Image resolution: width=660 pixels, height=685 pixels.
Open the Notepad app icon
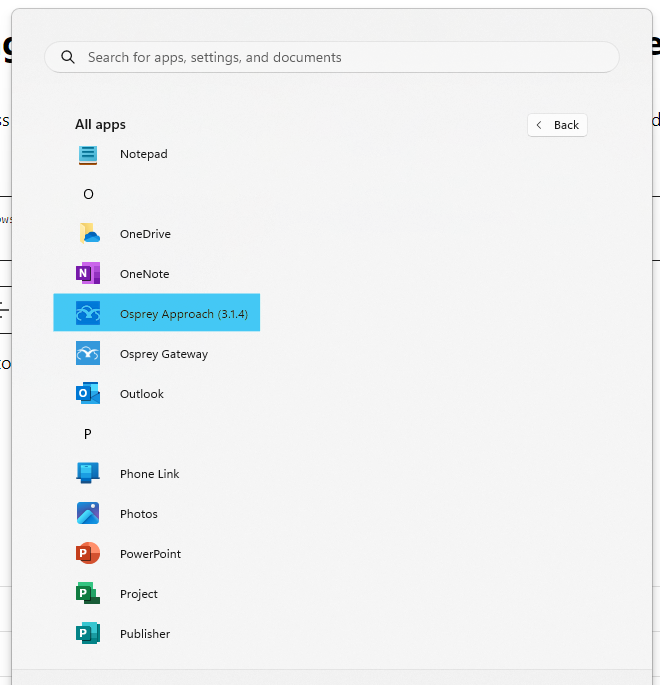click(88, 155)
